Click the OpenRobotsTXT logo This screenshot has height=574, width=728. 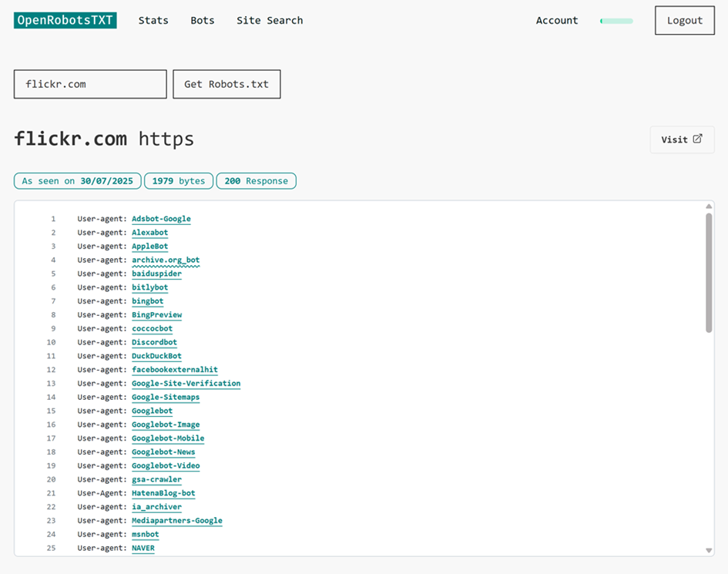65,21
